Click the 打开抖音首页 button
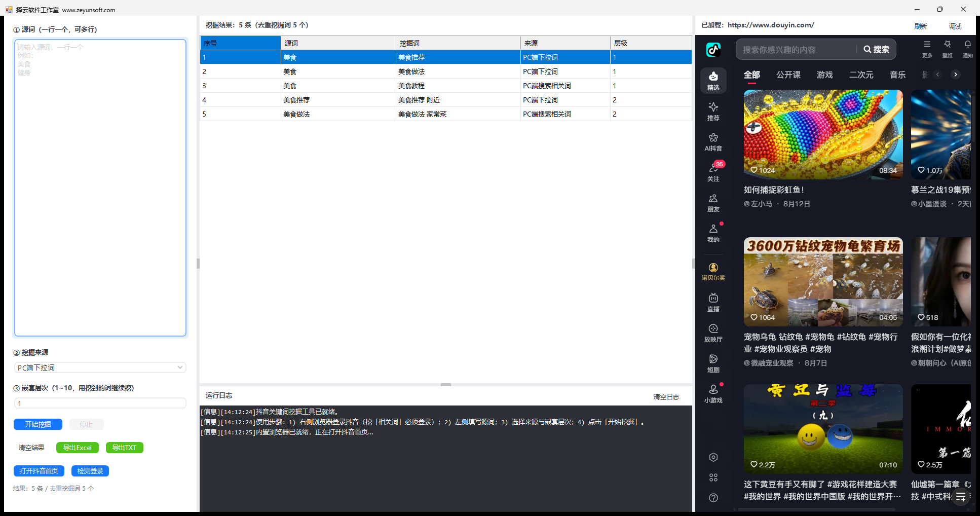Image resolution: width=980 pixels, height=516 pixels. tap(39, 471)
